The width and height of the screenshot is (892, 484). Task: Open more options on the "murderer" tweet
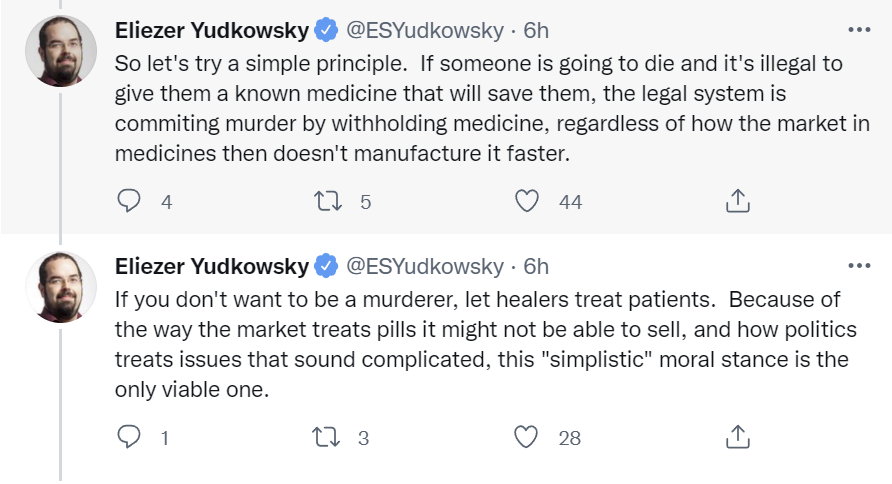pyautogui.click(x=858, y=266)
